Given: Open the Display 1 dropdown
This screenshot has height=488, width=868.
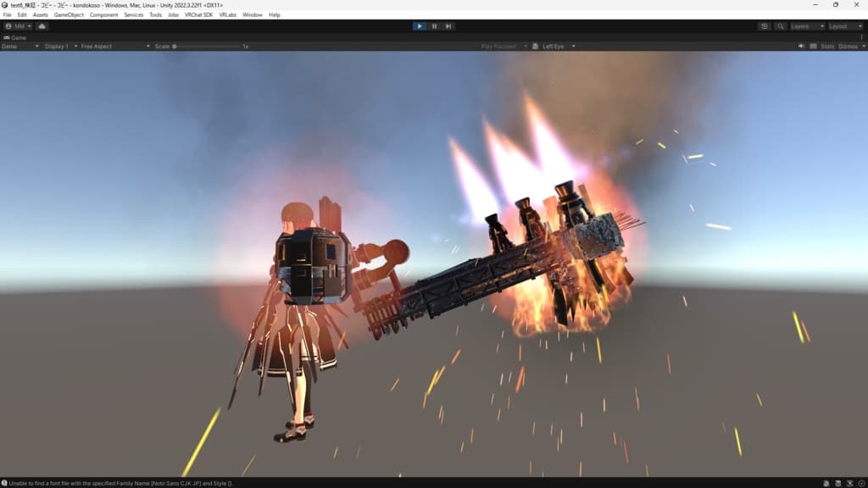Looking at the screenshot, I should point(60,47).
